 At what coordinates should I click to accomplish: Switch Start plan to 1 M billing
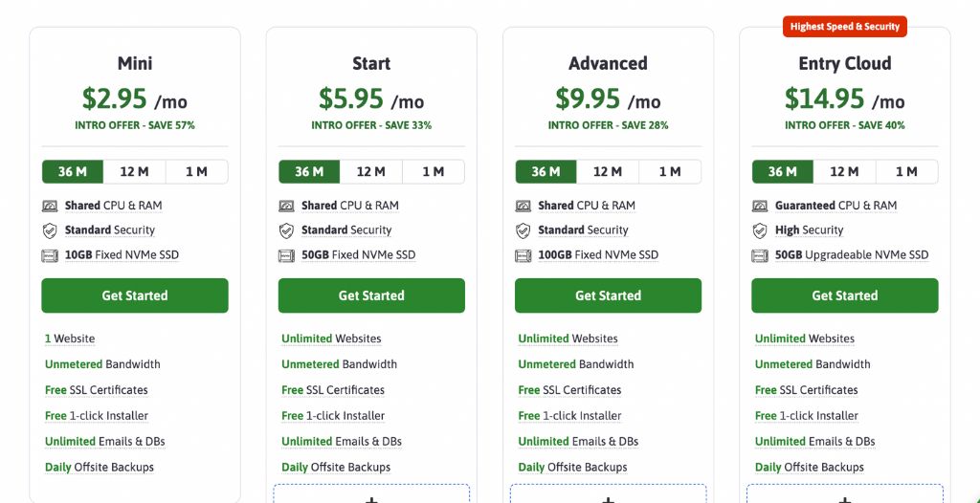[x=433, y=172]
